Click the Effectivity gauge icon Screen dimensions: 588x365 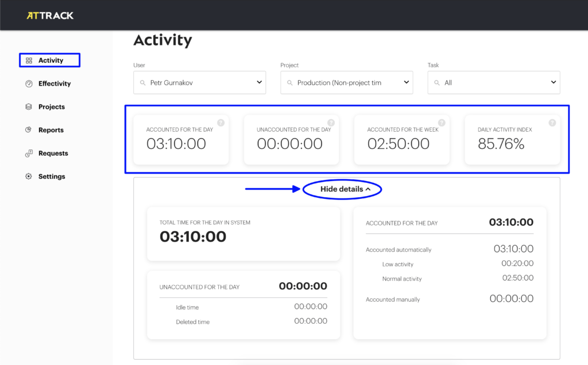pos(29,84)
